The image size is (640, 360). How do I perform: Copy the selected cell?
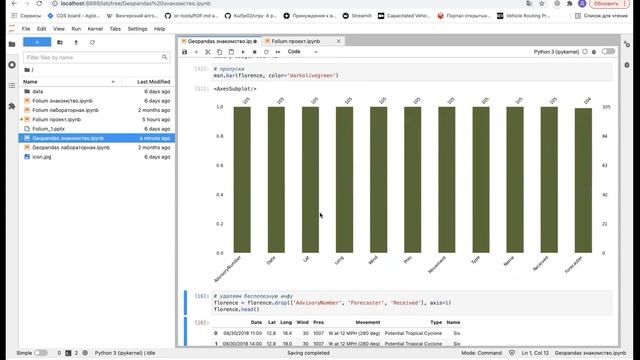tap(219, 52)
